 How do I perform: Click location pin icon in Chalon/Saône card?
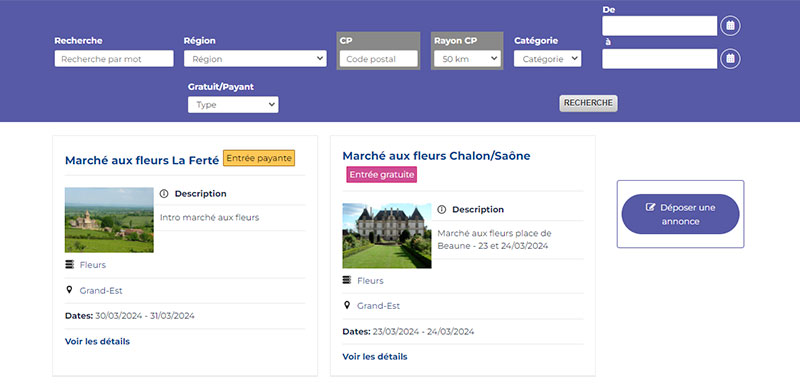coord(347,305)
